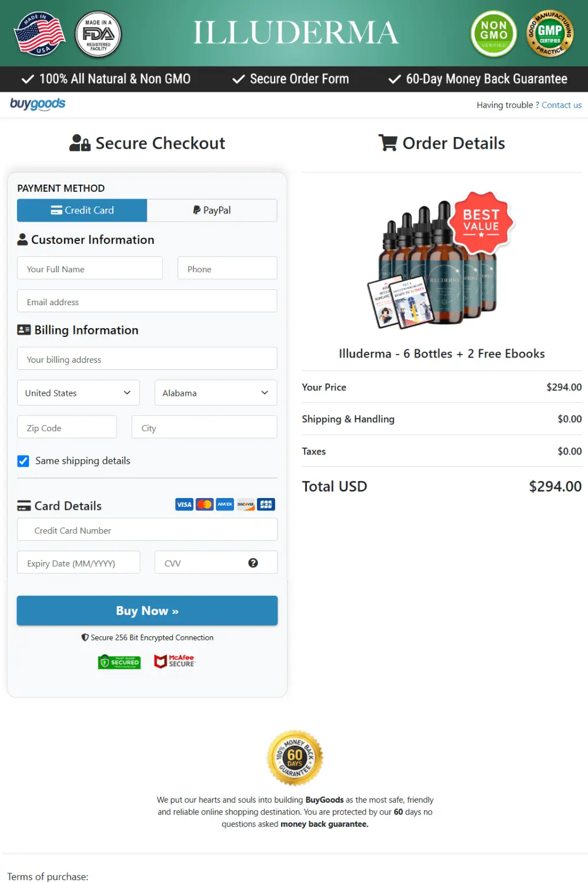Expand the country selector chevron
Image resolution: width=588 pixels, height=882 pixels.
(126, 393)
